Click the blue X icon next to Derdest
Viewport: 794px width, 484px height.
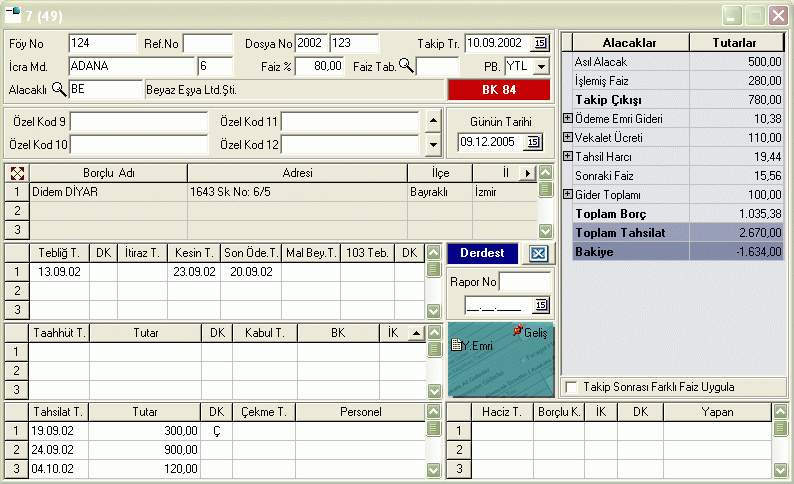(x=538, y=253)
